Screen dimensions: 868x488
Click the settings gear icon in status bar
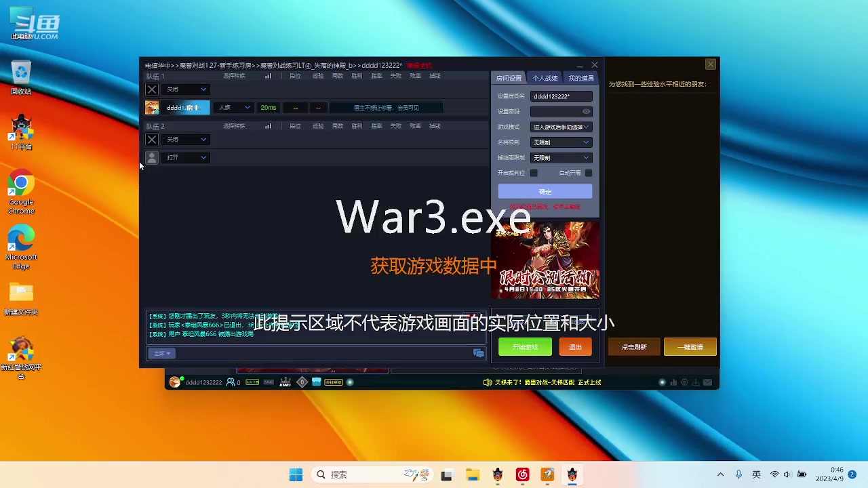point(684,382)
